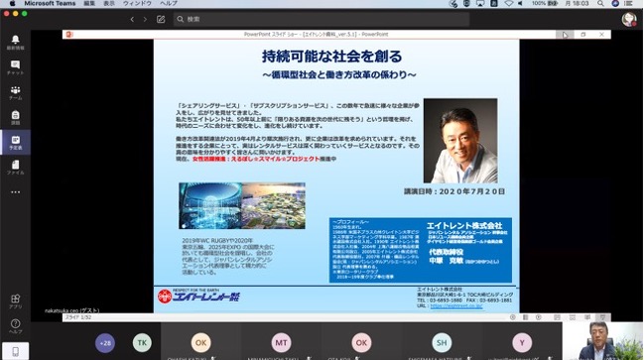The image size is (644, 360).
Task: Click the エイトレント logo at slide footer
Action: click(198, 296)
